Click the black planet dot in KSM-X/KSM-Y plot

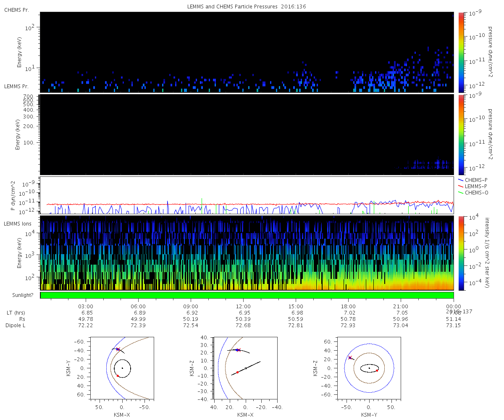pos(122,368)
